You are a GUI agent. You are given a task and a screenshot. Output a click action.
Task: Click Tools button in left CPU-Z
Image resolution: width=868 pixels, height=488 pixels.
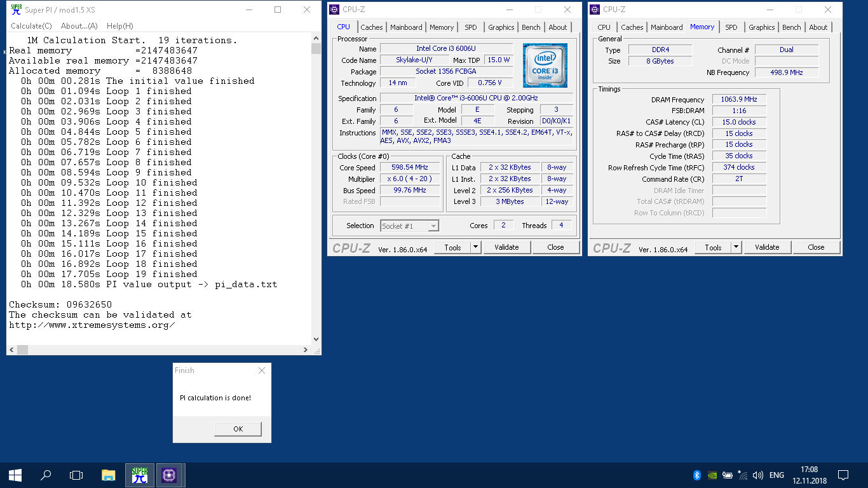pyautogui.click(x=453, y=248)
